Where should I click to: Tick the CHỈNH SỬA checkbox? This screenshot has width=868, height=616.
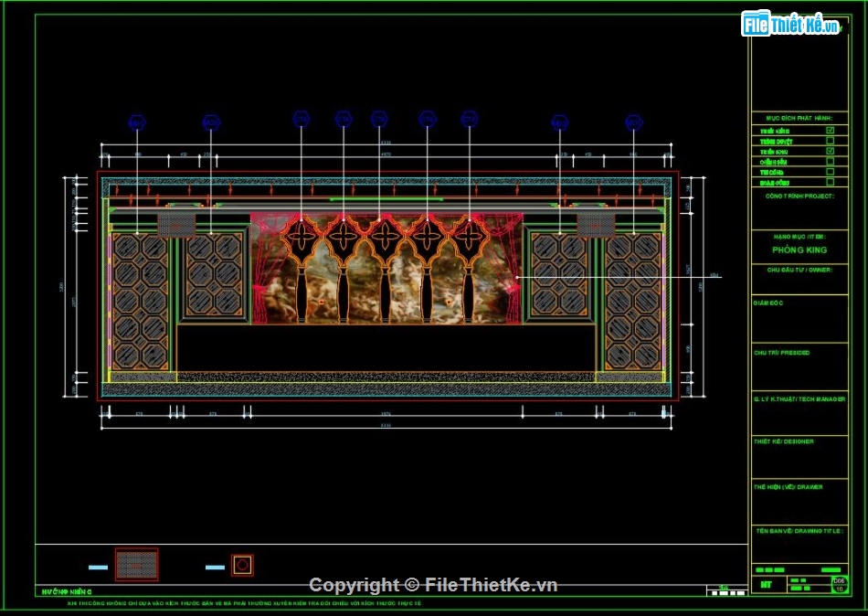pyautogui.click(x=830, y=161)
